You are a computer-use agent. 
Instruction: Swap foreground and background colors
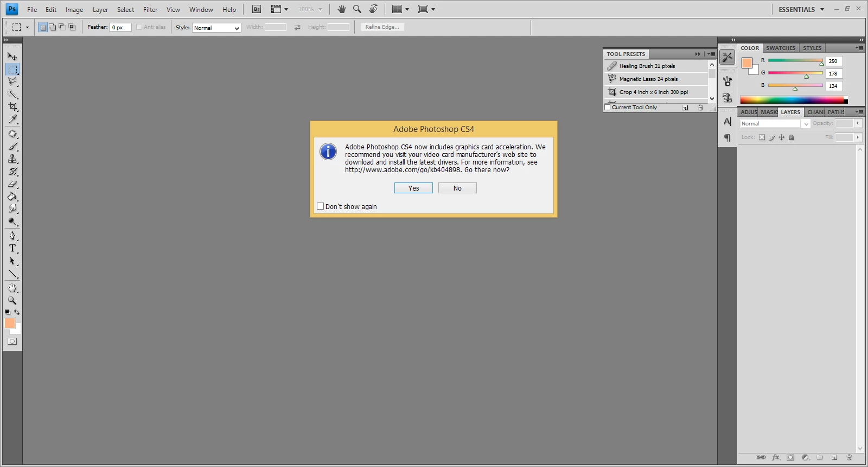pos(17,312)
